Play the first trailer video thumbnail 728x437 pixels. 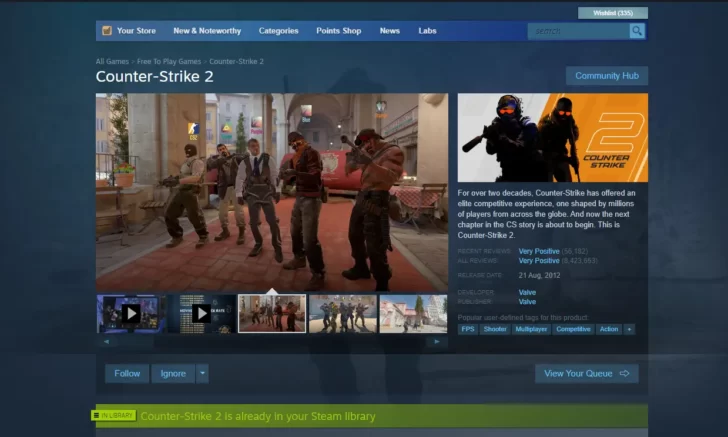131,313
